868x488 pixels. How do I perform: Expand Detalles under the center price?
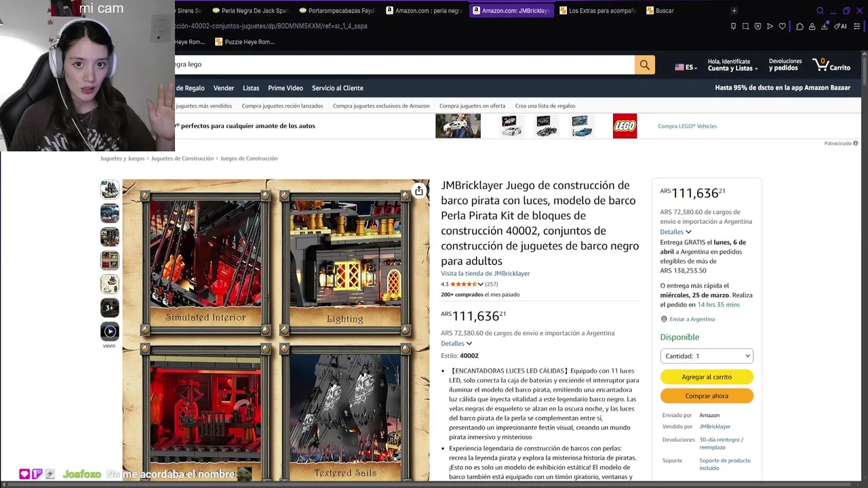click(x=456, y=344)
